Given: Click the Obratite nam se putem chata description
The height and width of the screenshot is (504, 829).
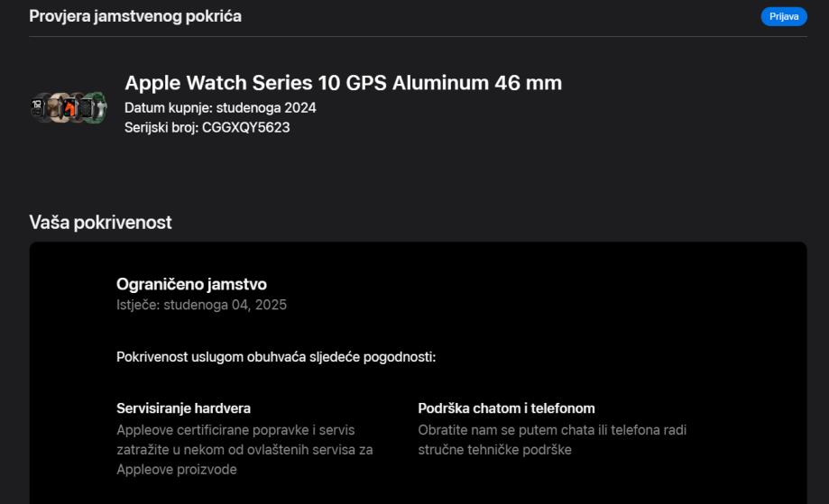Looking at the screenshot, I should click(552, 439).
